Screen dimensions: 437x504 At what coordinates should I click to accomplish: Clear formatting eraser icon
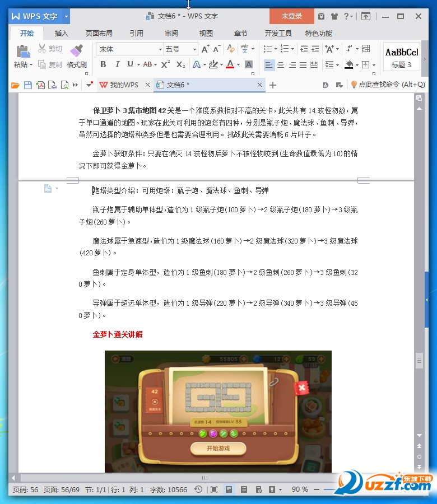[x=231, y=49]
